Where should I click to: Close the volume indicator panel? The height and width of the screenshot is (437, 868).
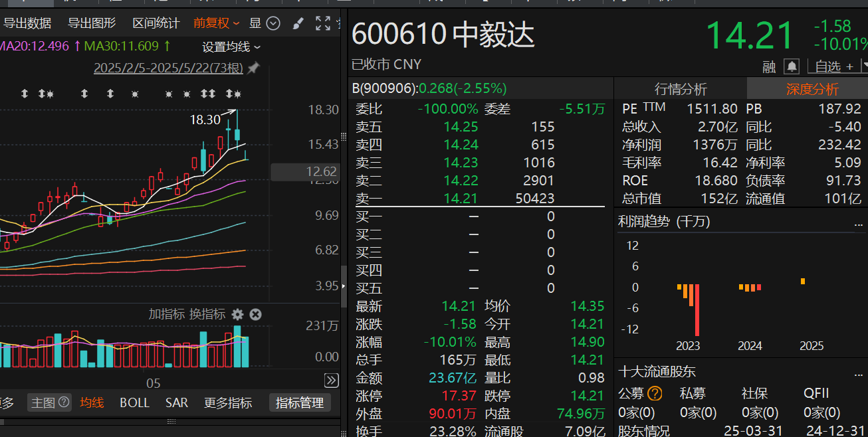coord(255,314)
